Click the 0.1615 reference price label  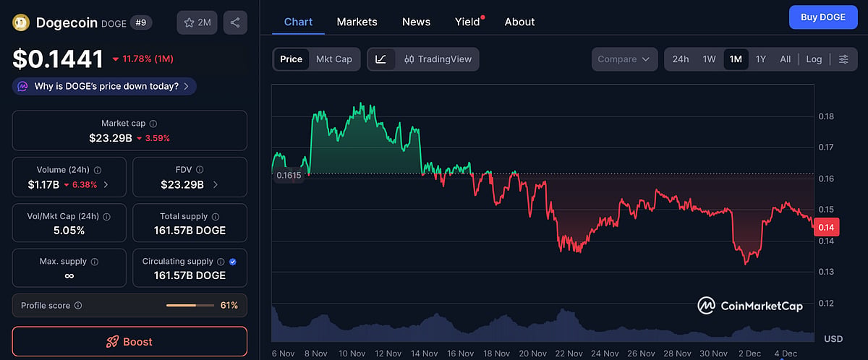(288, 175)
